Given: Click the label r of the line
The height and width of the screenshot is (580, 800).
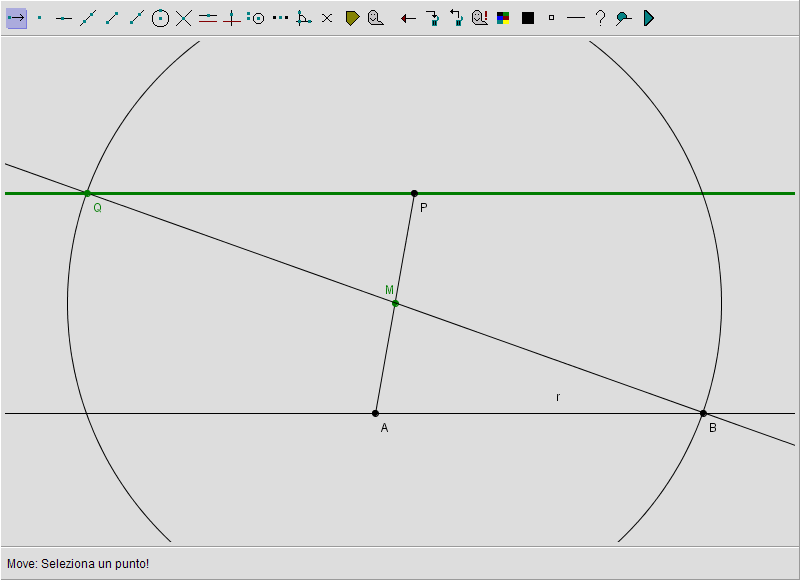Looking at the screenshot, I should pos(558,397).
